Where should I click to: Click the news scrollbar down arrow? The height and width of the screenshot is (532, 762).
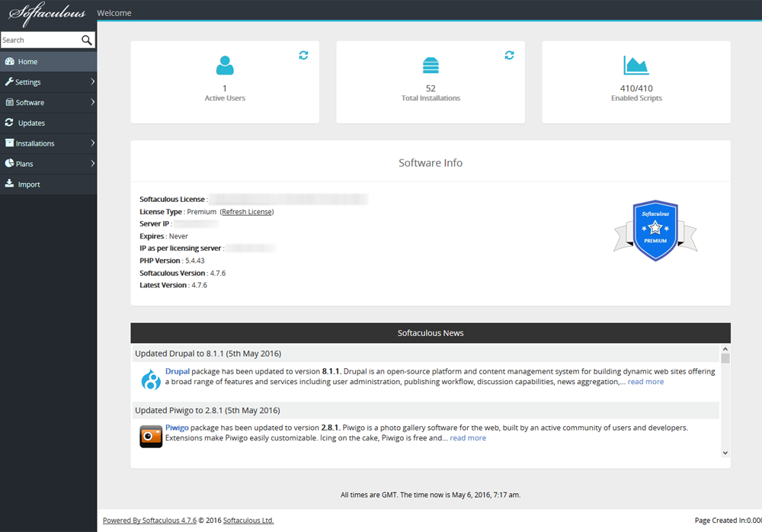pyautogui.click(x=725, y=453)
